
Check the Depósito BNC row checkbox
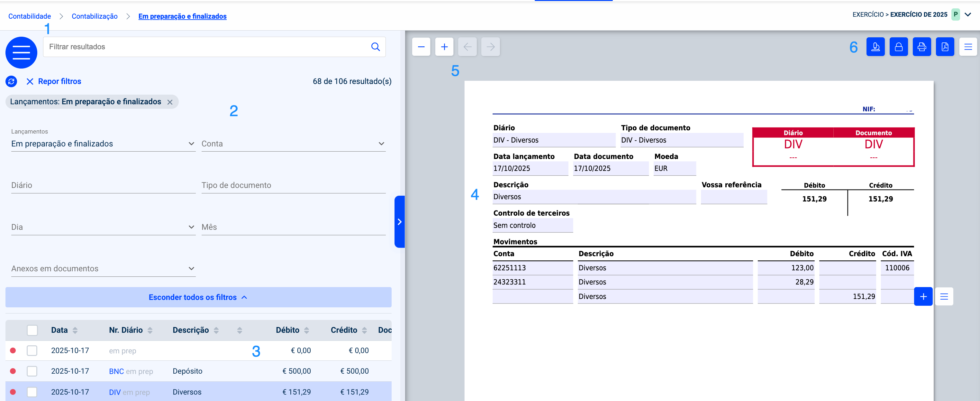pyautogui.click(x=32, y=371)
